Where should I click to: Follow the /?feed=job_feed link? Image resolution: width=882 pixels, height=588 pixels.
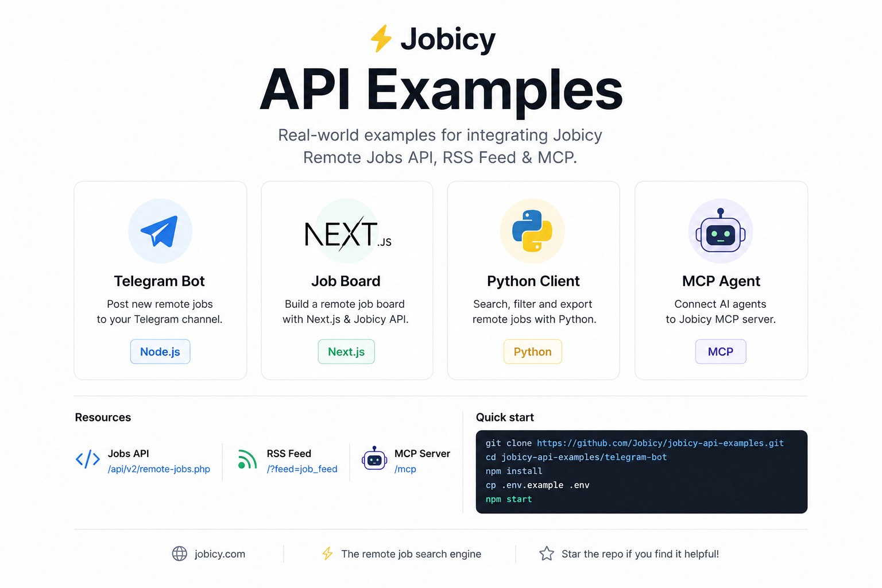coord(302,469)
